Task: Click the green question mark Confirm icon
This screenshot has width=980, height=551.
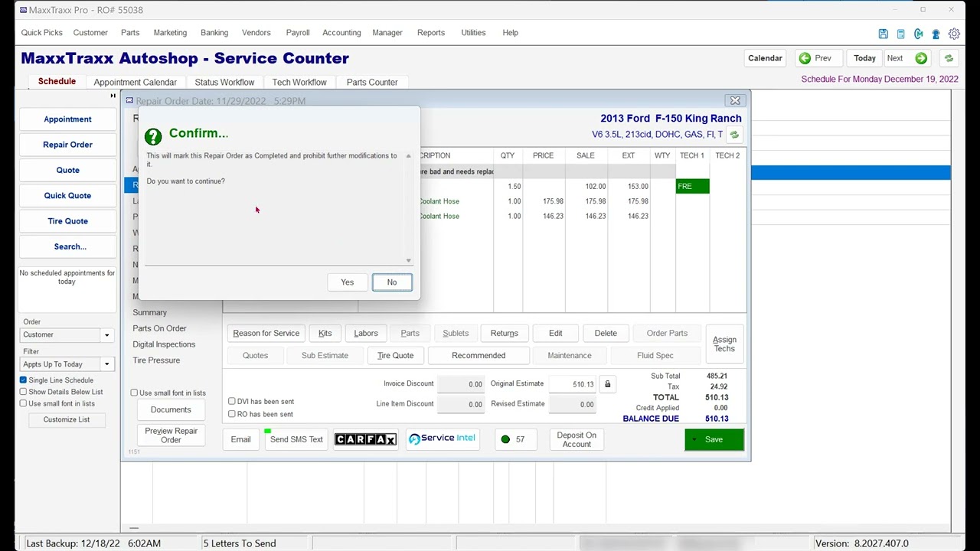Action: click(153, 136)
